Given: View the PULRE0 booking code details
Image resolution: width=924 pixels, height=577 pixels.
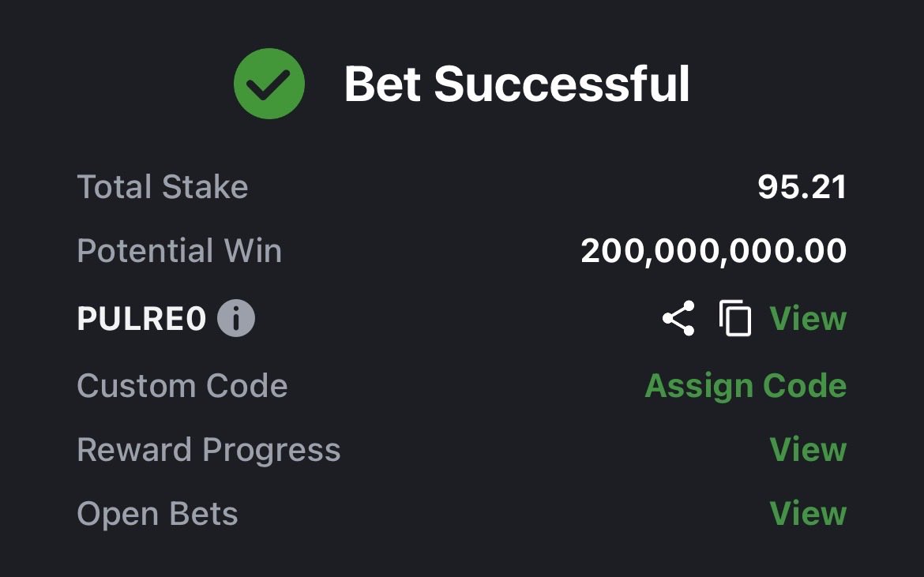Looking at the screenshot, I should pyautogui.click(x=808, y=318).
